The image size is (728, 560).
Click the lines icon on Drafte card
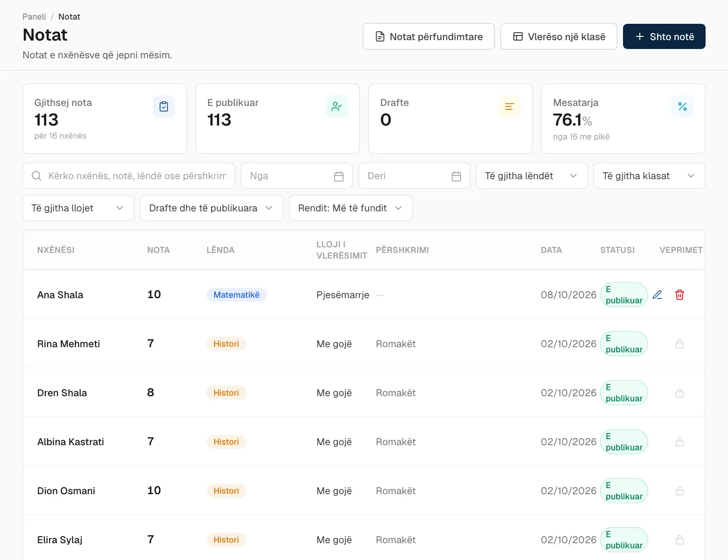click(510, 106)
